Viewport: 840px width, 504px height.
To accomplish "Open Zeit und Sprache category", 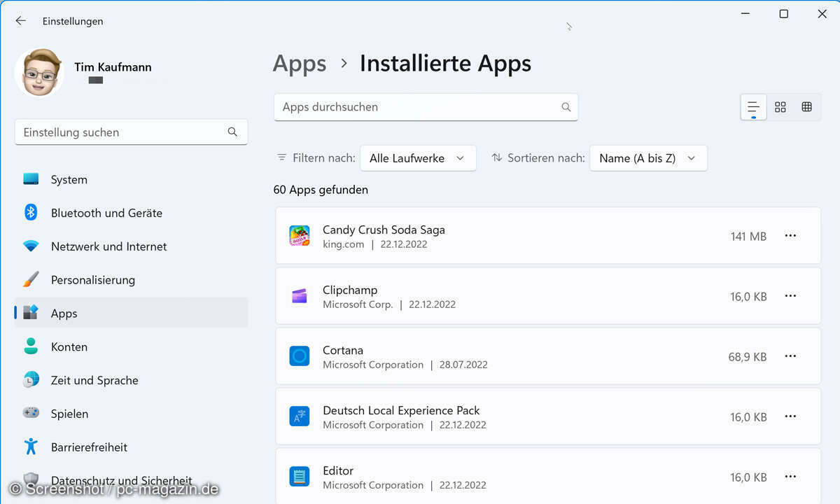I will click(x=131, y=380).
